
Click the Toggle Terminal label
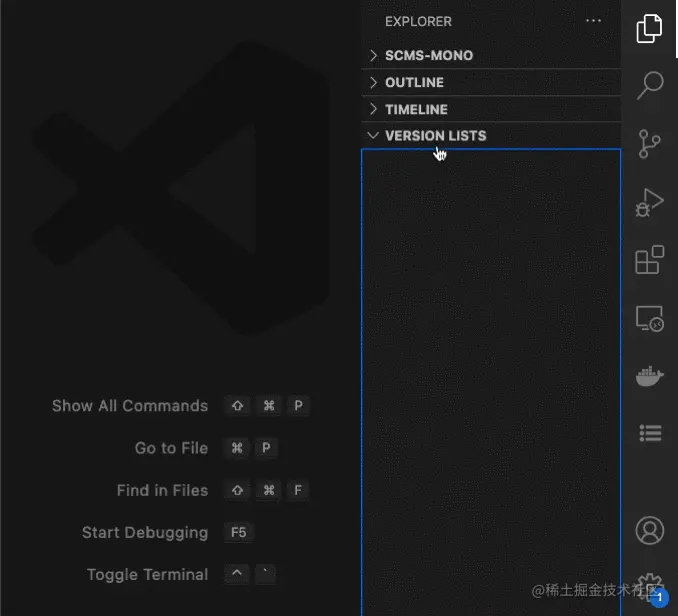point(147,575)
